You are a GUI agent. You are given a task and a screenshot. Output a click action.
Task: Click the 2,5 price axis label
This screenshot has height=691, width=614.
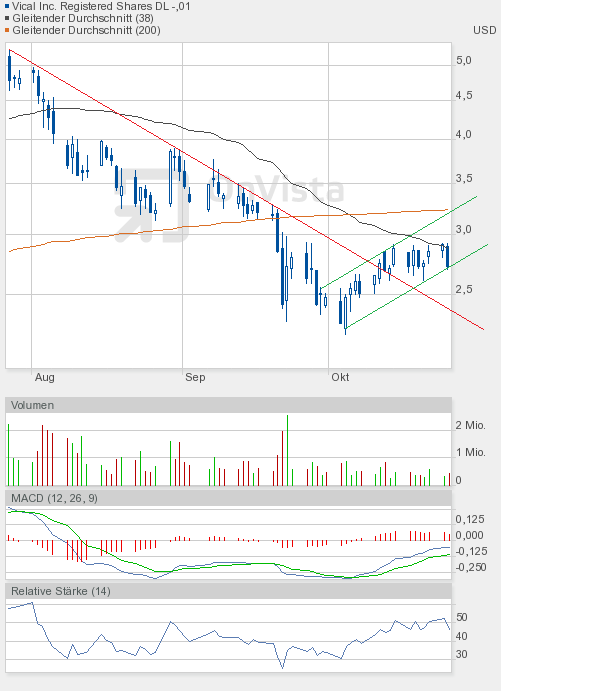point(464,289)
